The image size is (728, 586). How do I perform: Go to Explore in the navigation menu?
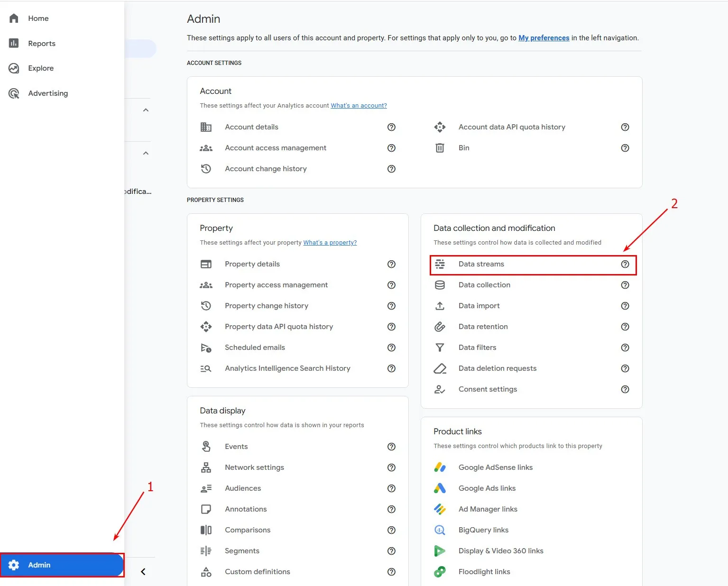41,68
